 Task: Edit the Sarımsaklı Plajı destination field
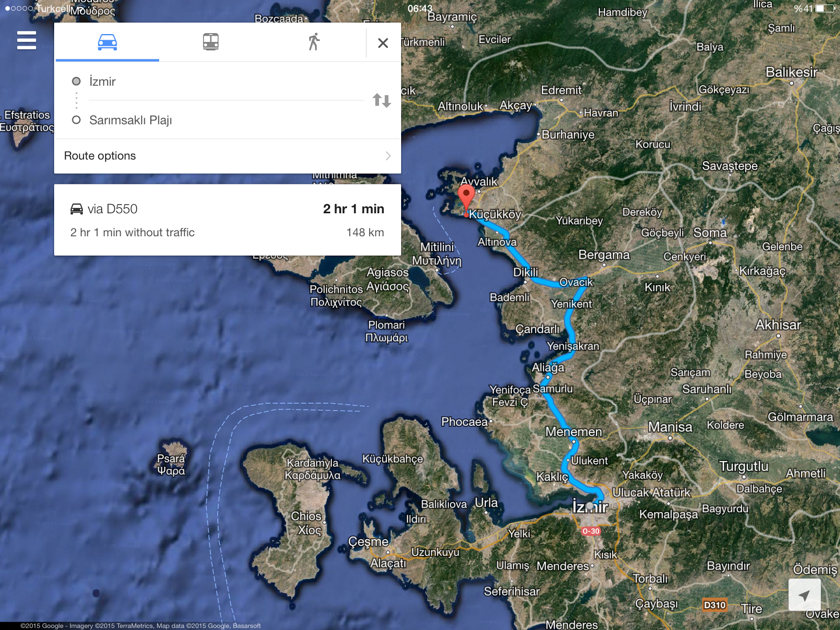[226, 120]
